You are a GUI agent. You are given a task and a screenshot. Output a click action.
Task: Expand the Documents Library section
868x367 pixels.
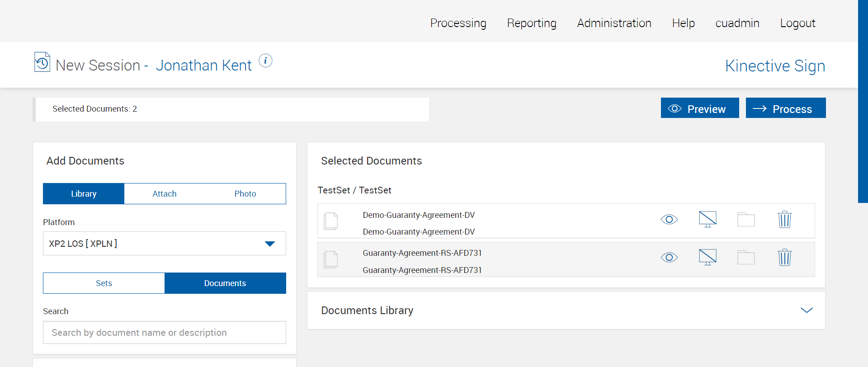pyautogui.click(x=807, y=311)
